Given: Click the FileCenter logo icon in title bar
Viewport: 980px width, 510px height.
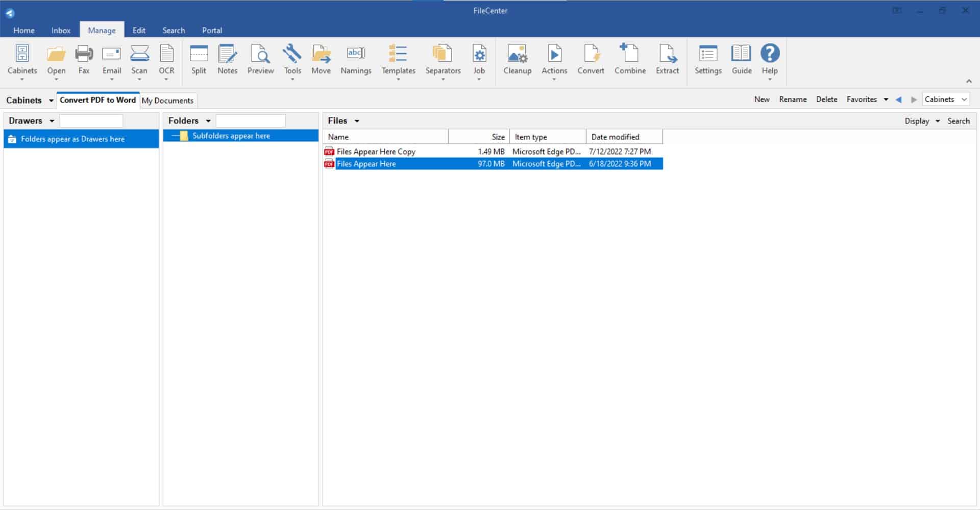Looking at the screenshot, I should pos(10,13).
